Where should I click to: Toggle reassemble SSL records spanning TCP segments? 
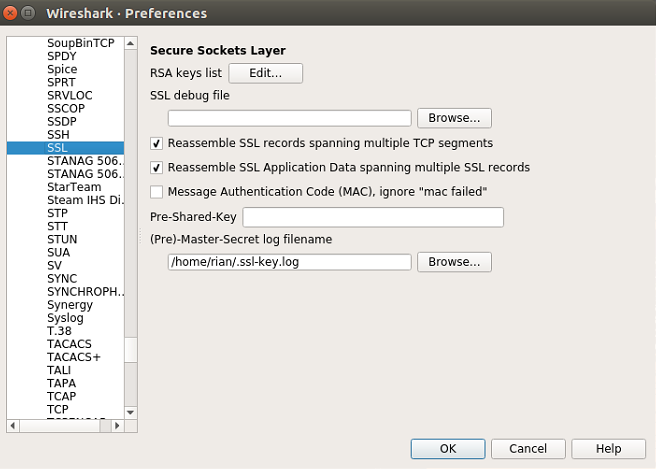coord(156,144)
